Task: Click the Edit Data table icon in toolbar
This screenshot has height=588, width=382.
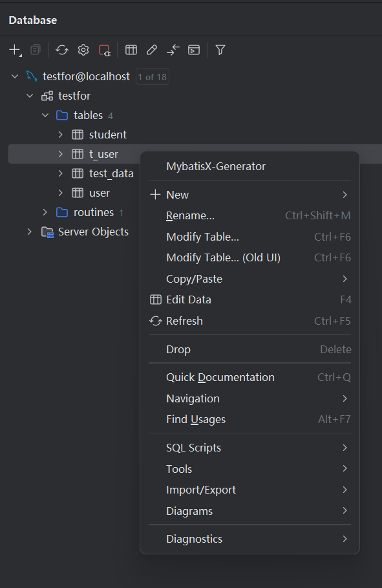Action: 131,50
